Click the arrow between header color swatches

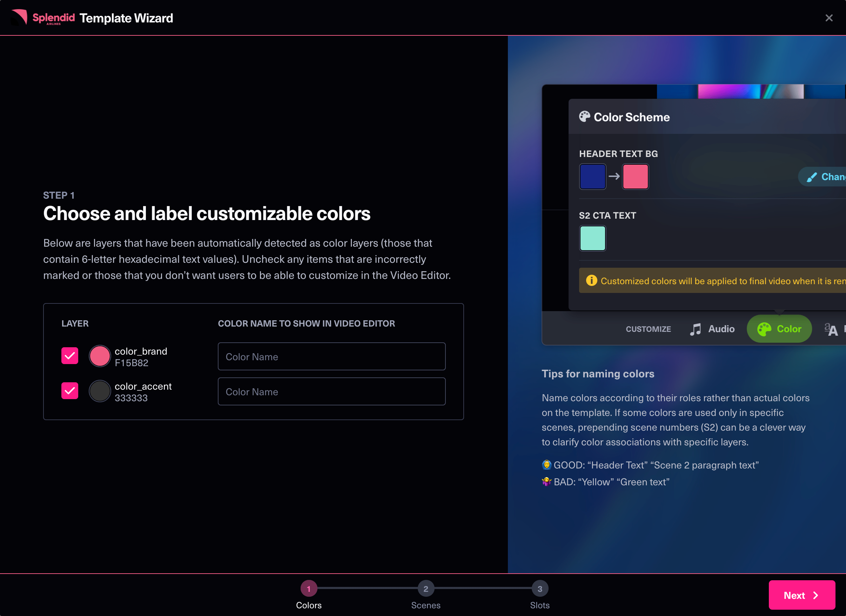click(x=614, y=176)
